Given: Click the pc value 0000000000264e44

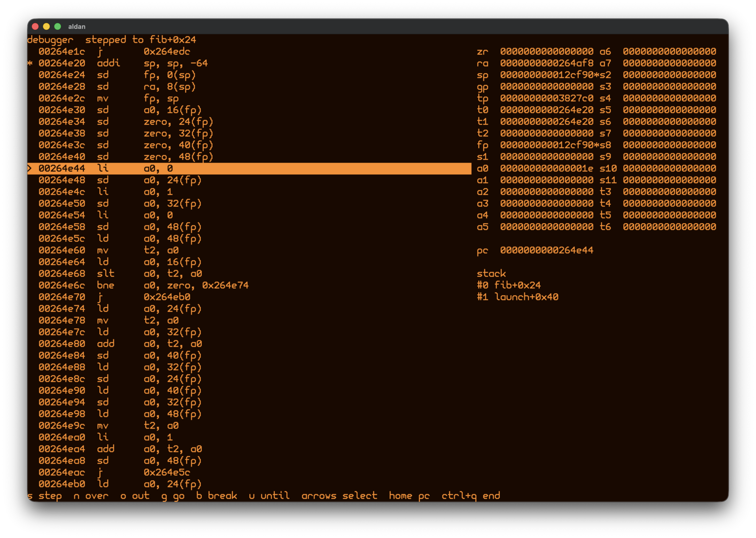Looking at the screenshot, I should [547, 250].
